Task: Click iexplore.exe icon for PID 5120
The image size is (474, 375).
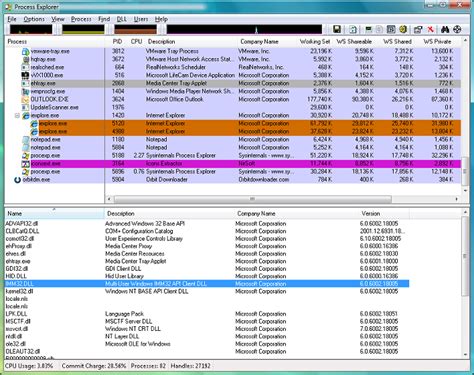Action: pos(34,124)
